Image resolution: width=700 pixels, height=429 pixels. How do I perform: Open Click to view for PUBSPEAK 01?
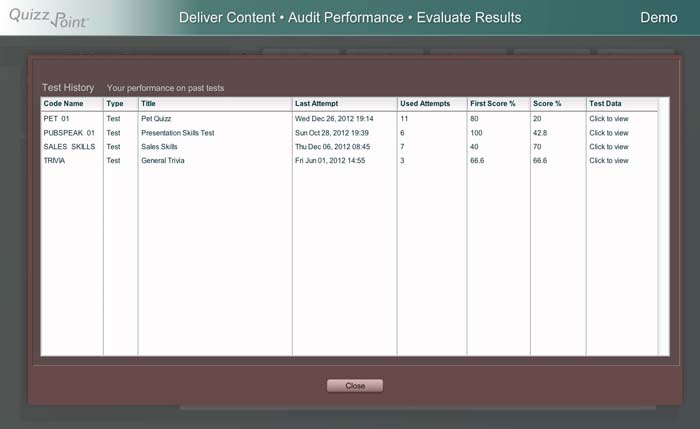(608, 133)
